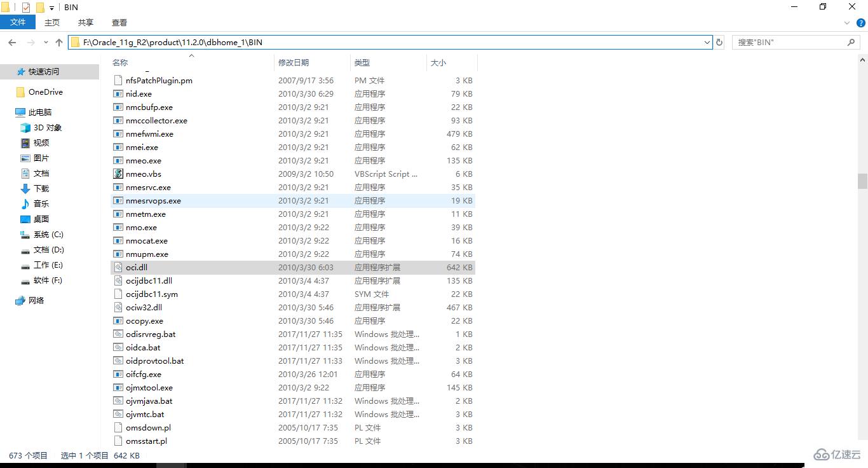Click the System (C:) drive icon
Viewport: 868px width, 468px height.
point(25,235)
